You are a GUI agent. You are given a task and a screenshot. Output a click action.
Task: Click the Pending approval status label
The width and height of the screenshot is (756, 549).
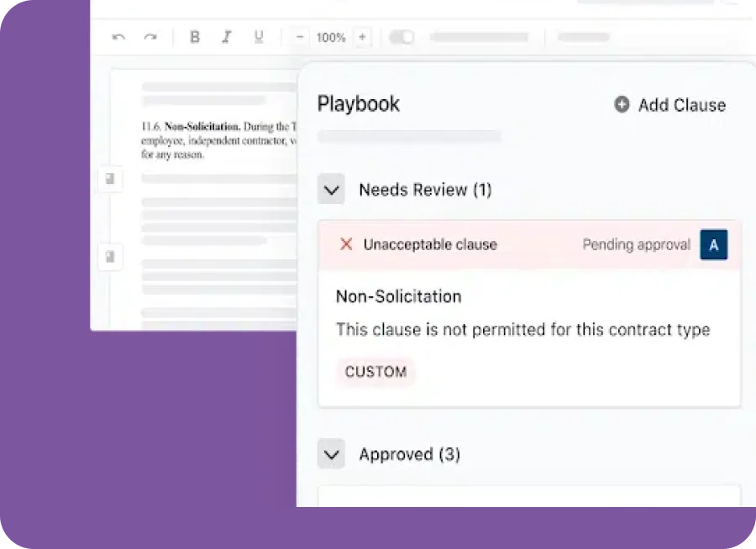coord(636,244)
